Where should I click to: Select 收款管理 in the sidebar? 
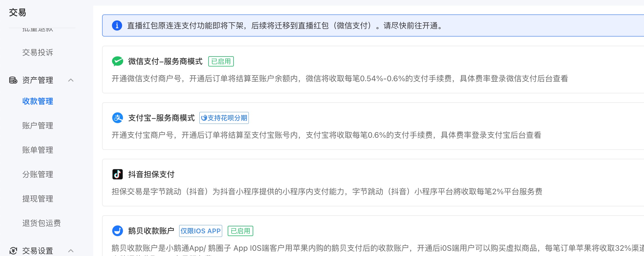point(38,101)
